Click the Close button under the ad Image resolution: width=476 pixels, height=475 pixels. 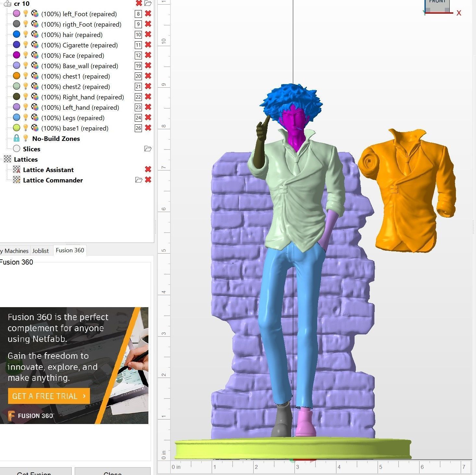pyautogui.click(x=113, y=472)
